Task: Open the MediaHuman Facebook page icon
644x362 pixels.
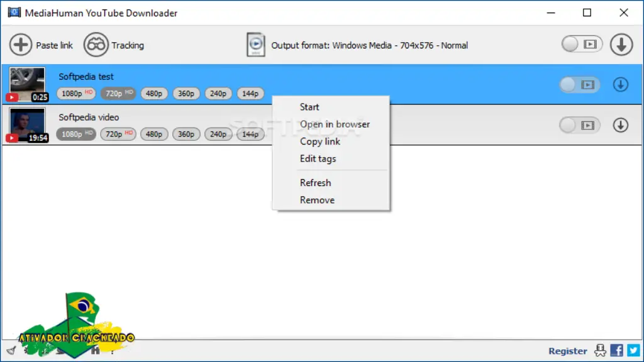Action: coord(616,351)
